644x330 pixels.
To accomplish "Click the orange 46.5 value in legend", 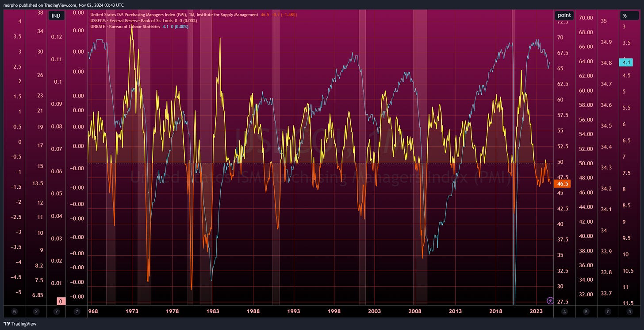I will pos(265,15).
